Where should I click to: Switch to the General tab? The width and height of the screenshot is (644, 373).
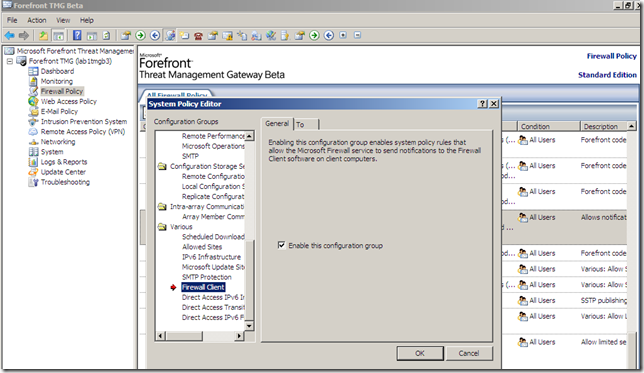coord(277,123)
